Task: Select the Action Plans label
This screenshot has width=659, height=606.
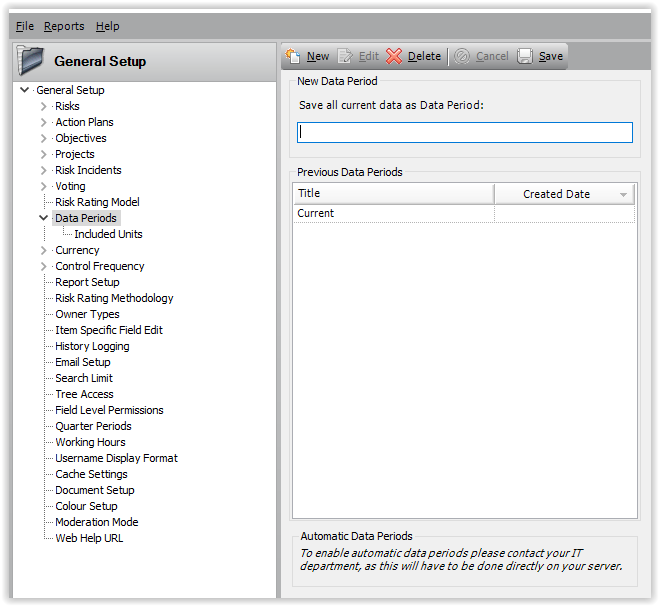Action: 84,122
